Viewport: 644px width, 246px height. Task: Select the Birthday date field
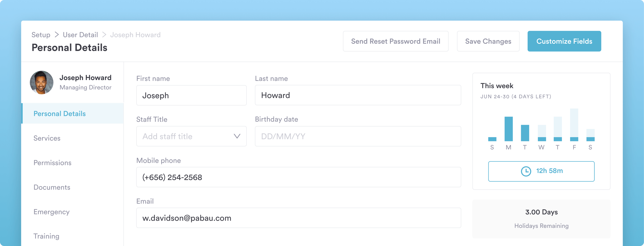coord(358,136)
